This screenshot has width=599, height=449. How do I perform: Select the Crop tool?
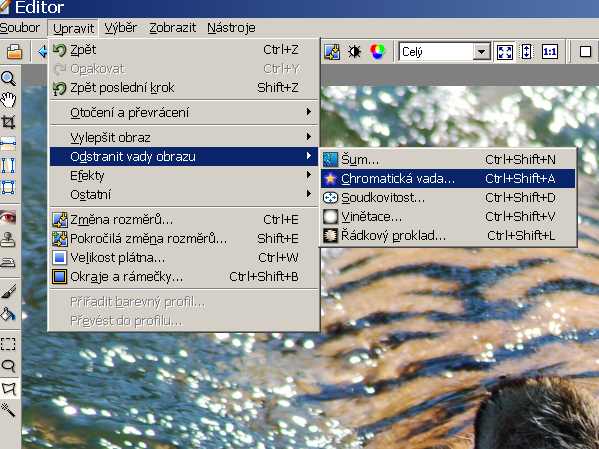(x=8, y=122)
